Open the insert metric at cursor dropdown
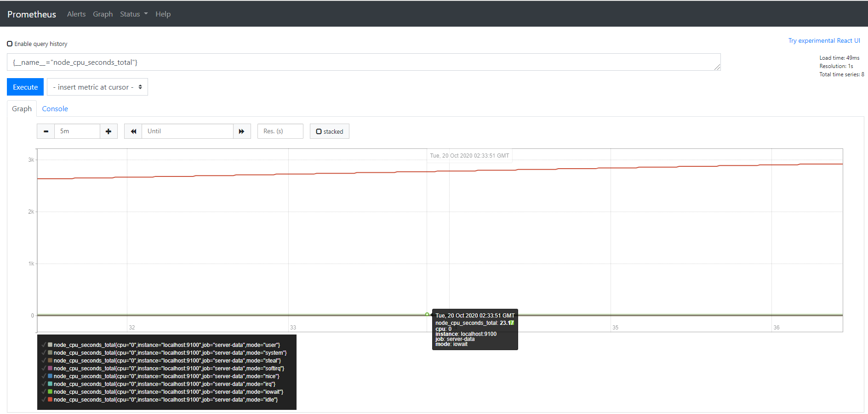This screenshot has width=868, height=414. [97, 87]
